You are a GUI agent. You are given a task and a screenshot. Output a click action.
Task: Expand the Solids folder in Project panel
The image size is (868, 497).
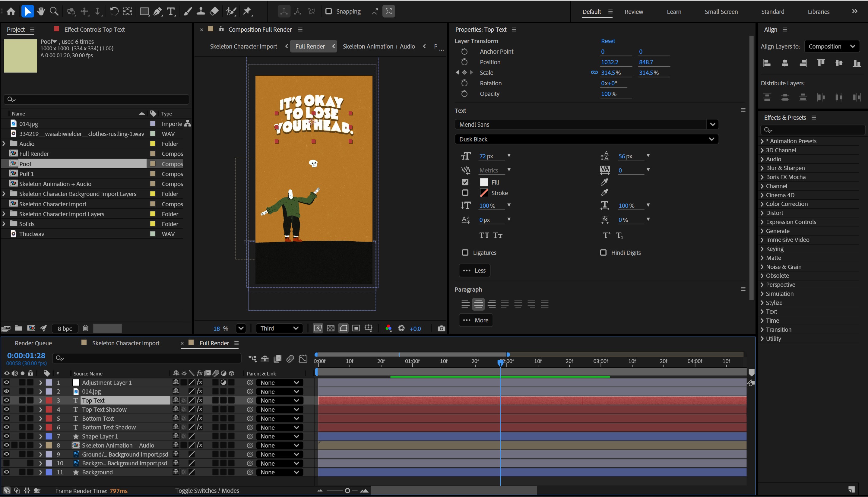[4, 223]
